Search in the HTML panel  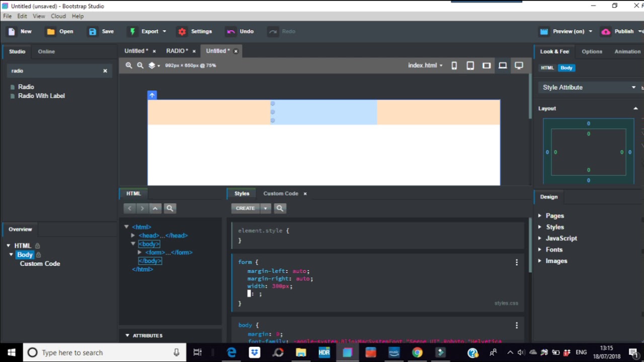(x=170, y=208)
